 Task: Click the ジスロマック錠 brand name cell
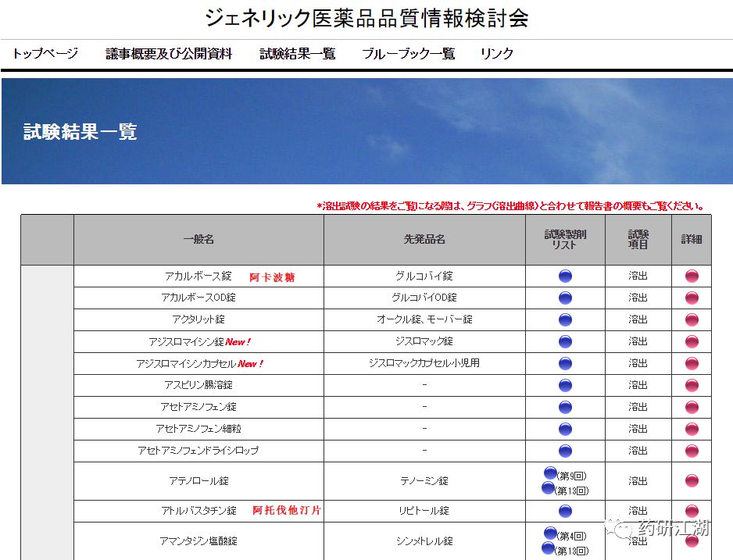(x=424, y=341)
